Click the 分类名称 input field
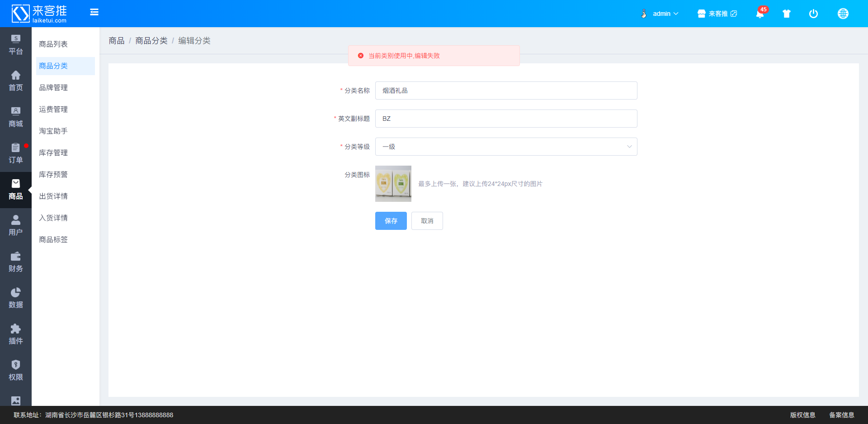868x424 pixels. point(506,91)
